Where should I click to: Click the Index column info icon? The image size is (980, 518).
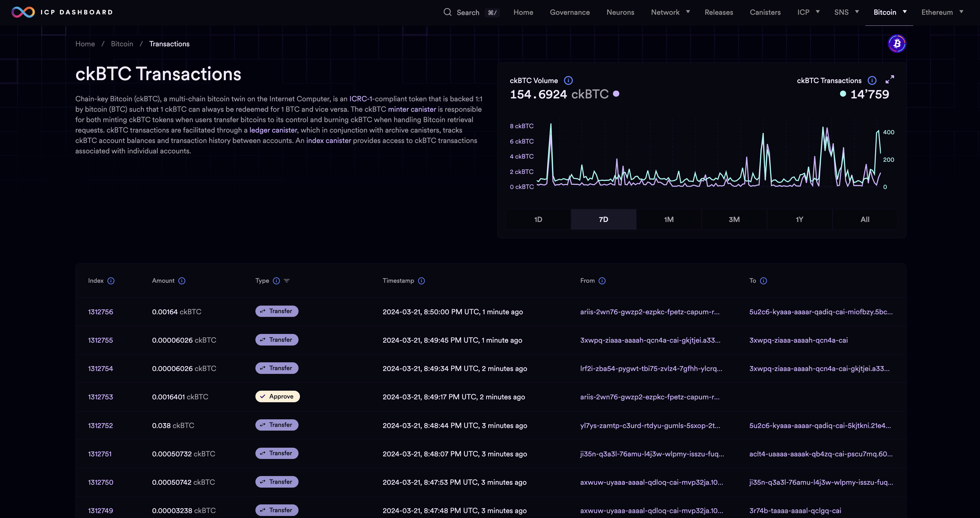[x=111, y=280]
